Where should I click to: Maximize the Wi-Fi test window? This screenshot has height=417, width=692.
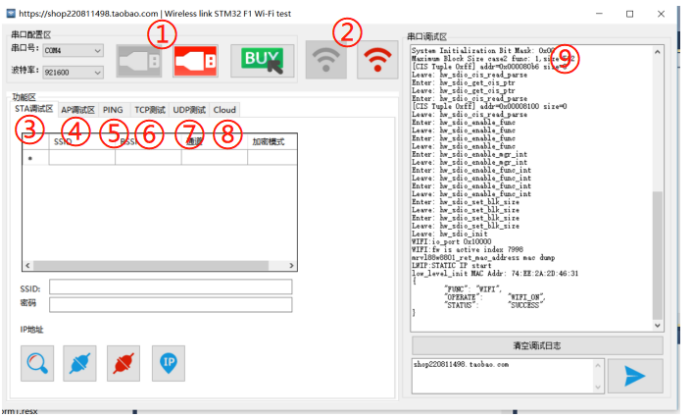pos(630,14)
